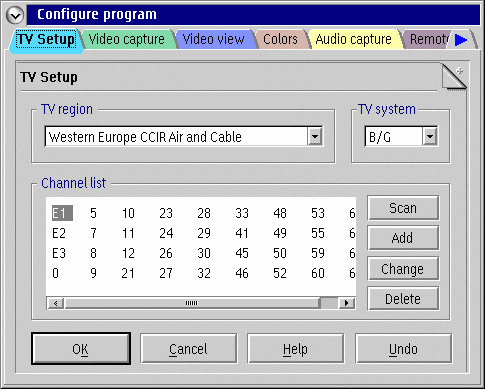This screenshot has height=389, width=485.
Task: Open the Video view tab
Action: (214, 39)
